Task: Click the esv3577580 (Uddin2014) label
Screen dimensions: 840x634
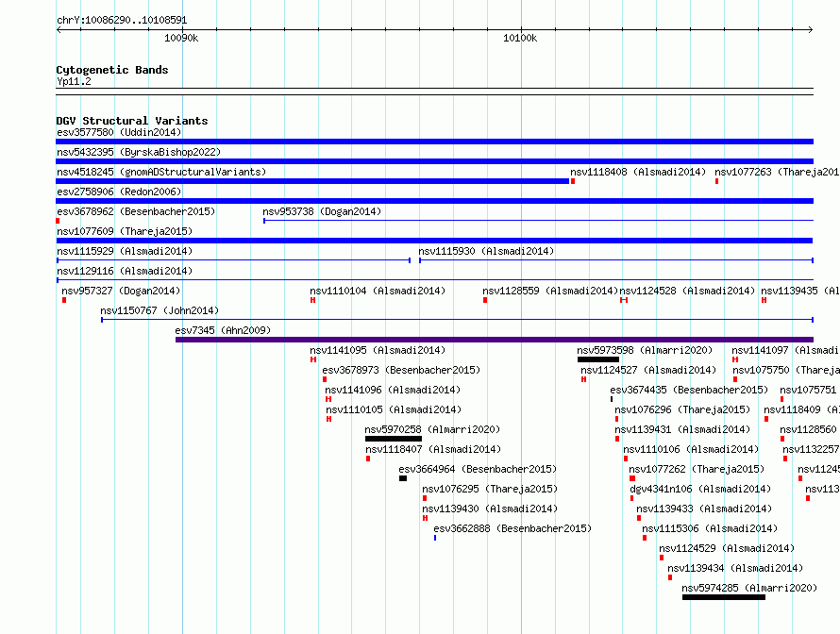Action: [119, 132]
